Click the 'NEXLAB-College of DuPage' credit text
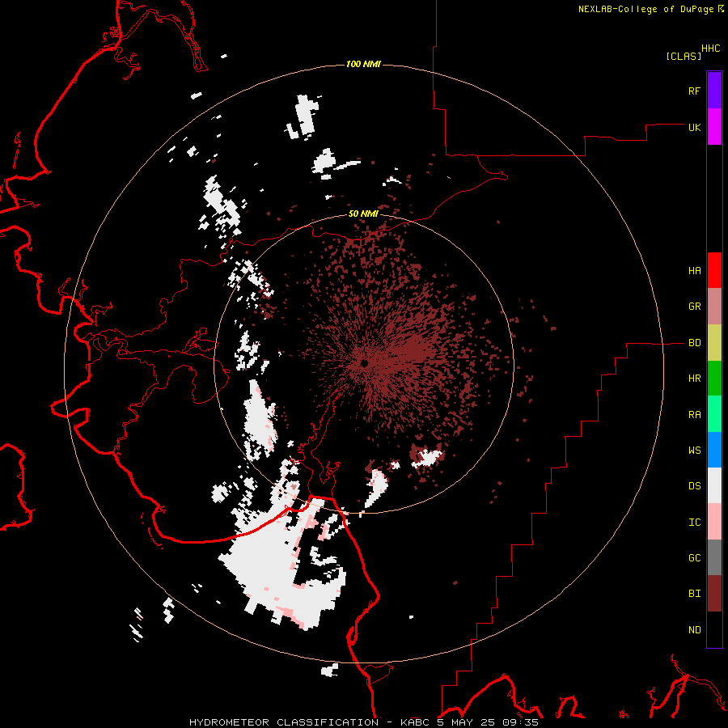Image resolution: width=728 pixels, height=728 pixels. pyautogui.click(x=645, y=9)
